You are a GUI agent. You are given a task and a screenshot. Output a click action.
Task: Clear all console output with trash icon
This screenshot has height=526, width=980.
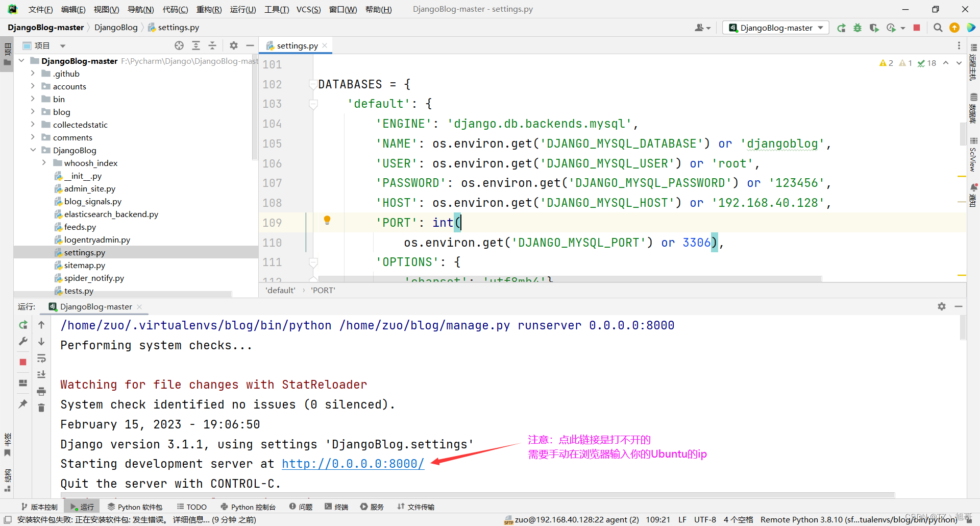coord(41,408)
